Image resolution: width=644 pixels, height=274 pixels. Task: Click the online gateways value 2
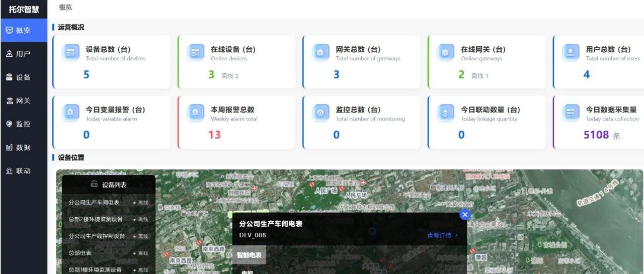pyautogui.click(x=461, y=75)
